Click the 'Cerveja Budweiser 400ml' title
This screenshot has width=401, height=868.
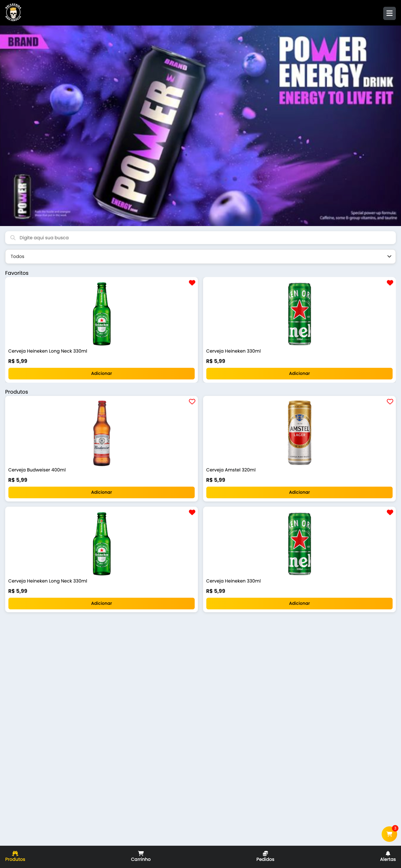pos(37,470)
